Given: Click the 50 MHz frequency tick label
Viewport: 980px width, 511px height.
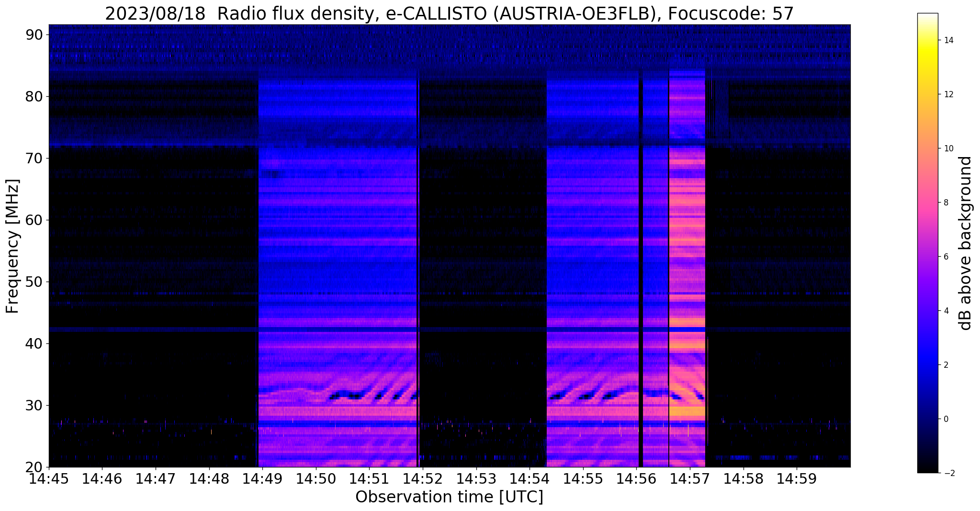Looking at the screenshot, I should (x=35, y=282).
